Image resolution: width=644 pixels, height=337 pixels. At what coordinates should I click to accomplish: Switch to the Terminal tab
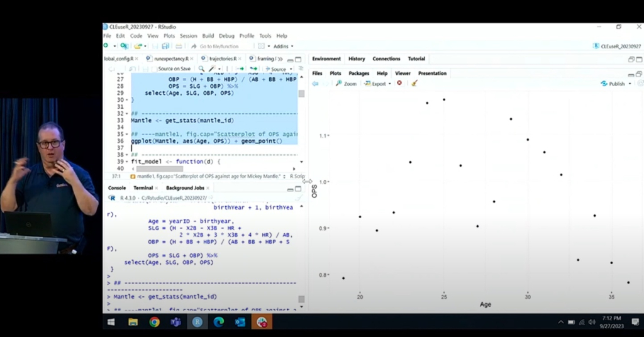143,187
